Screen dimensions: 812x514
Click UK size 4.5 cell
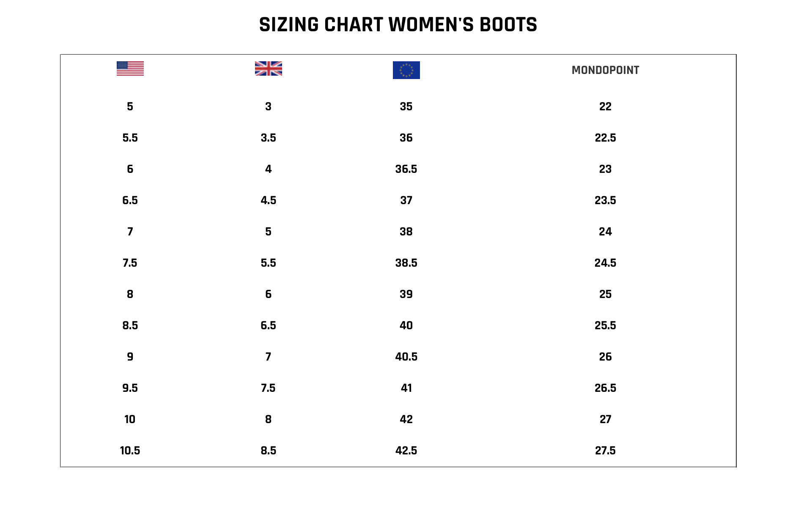pyautogui.click(x=269, y=200)
